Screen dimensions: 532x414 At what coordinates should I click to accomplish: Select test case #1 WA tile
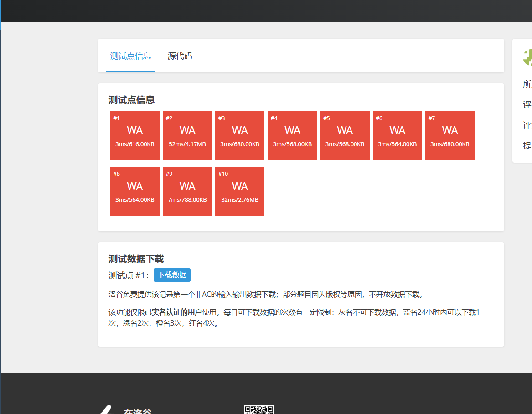coord(135,136)
